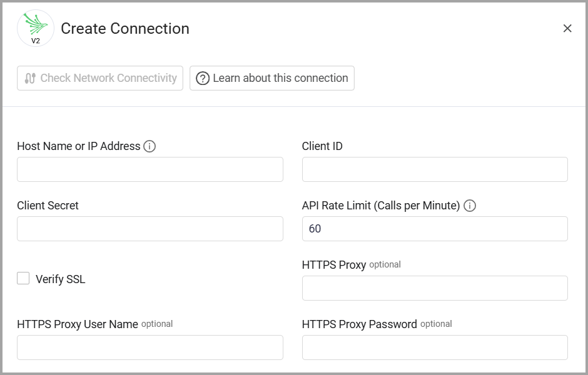Click the V2 connector logo icon

[x=36, y=28]
